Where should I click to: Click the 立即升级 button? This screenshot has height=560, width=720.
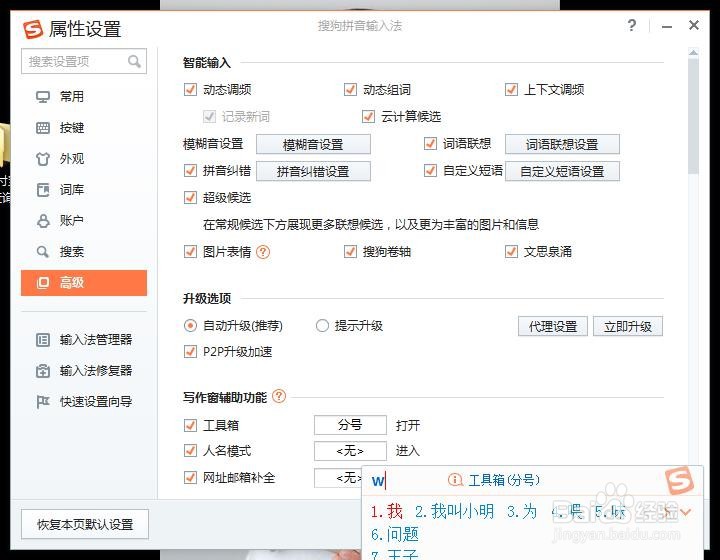pos(628,326)
